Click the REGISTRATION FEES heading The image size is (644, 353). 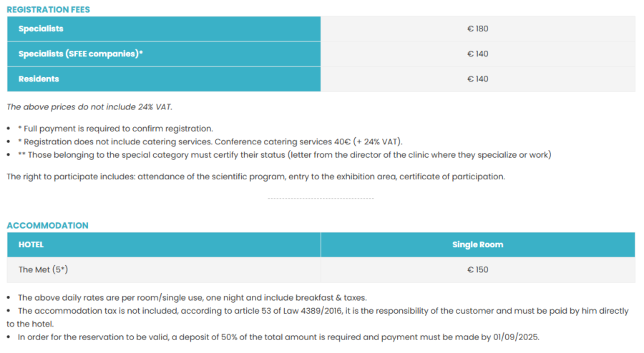48,9
